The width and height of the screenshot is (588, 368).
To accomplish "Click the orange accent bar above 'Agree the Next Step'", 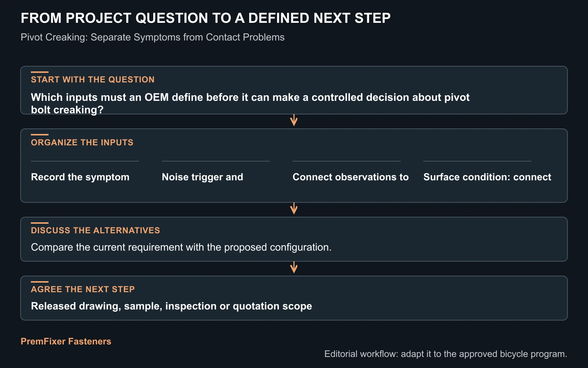I will point(40,282).
